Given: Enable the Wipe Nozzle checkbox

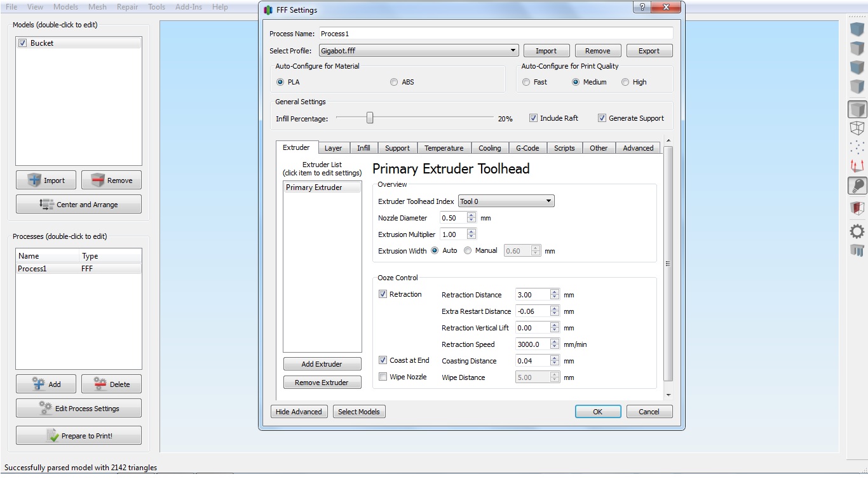Looking at the screenshot, I should coord(383,377).
